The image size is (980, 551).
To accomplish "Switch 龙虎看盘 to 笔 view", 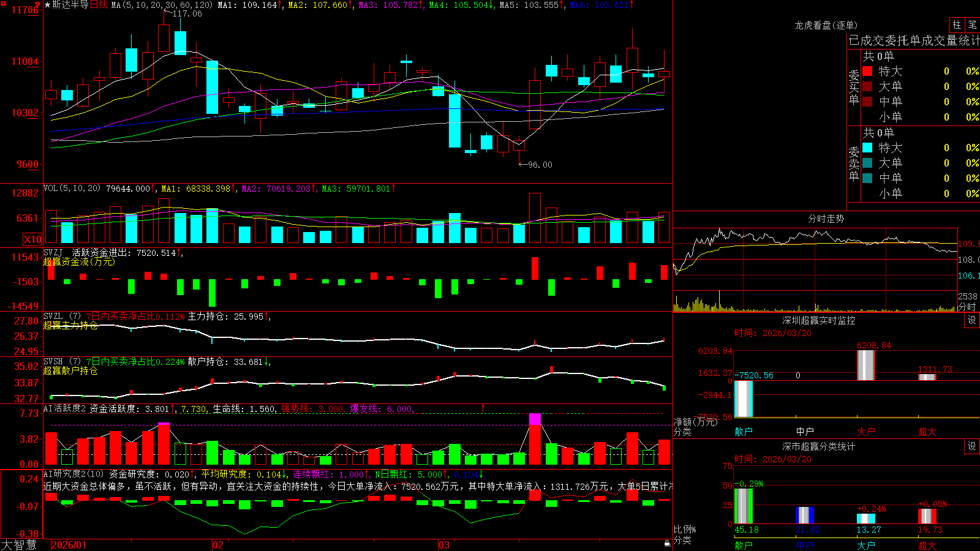I will [972, 25].
